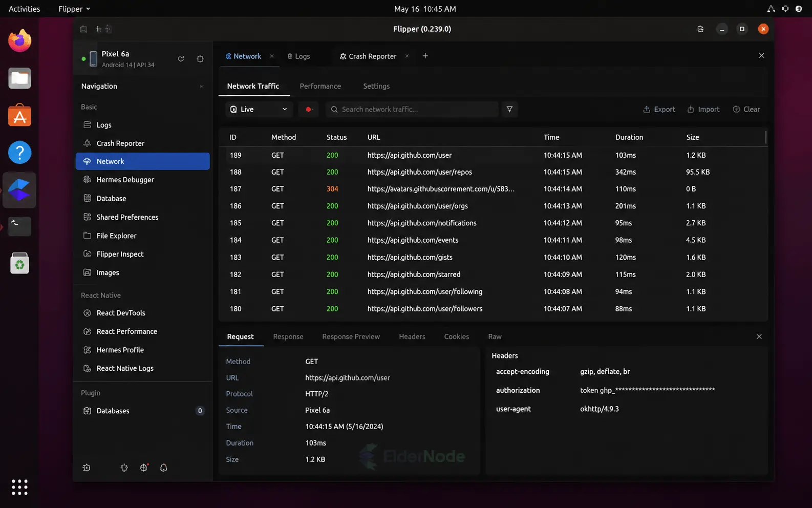Click the search magnifier icon
Image resolution: width=812 pixels, height=508 pixels.
pyautogui.click(x=334, y=109)
